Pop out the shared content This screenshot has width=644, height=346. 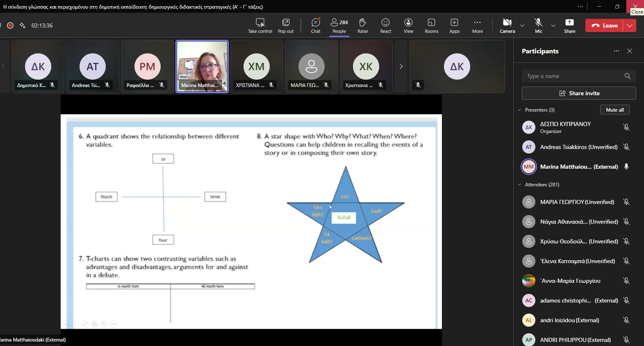coord(286,25)
